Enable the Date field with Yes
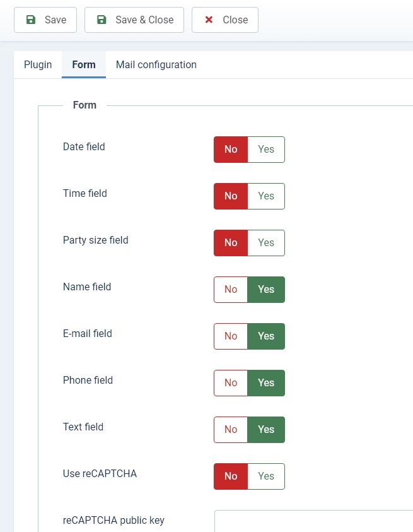Image resolution: width=413 pixels, height=532 pixels. point(266,150)
